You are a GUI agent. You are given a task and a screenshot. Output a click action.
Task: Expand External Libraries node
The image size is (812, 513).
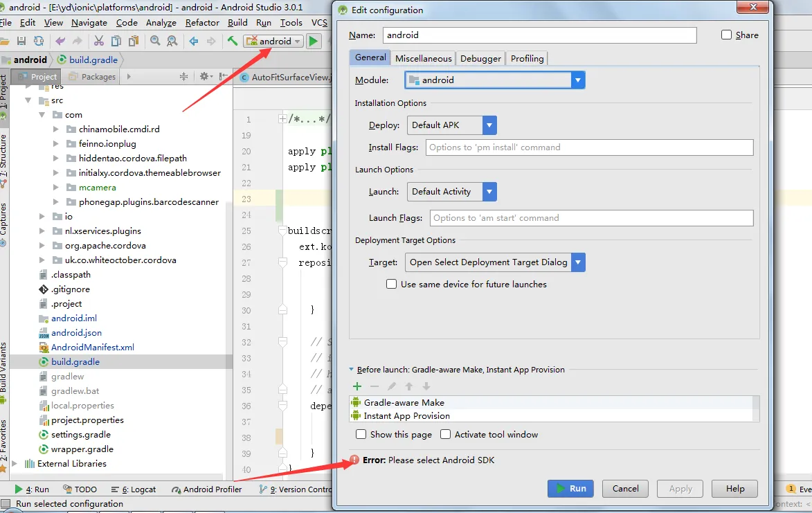point(15,464)
